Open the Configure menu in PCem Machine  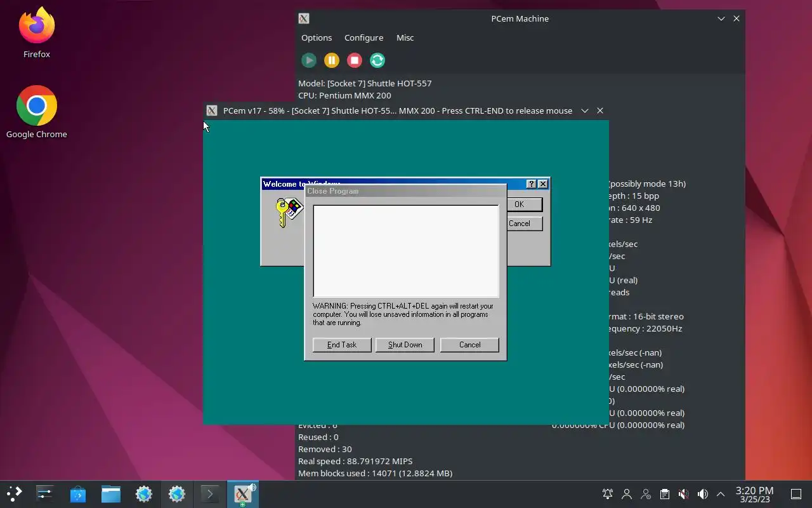click(363, 37)
